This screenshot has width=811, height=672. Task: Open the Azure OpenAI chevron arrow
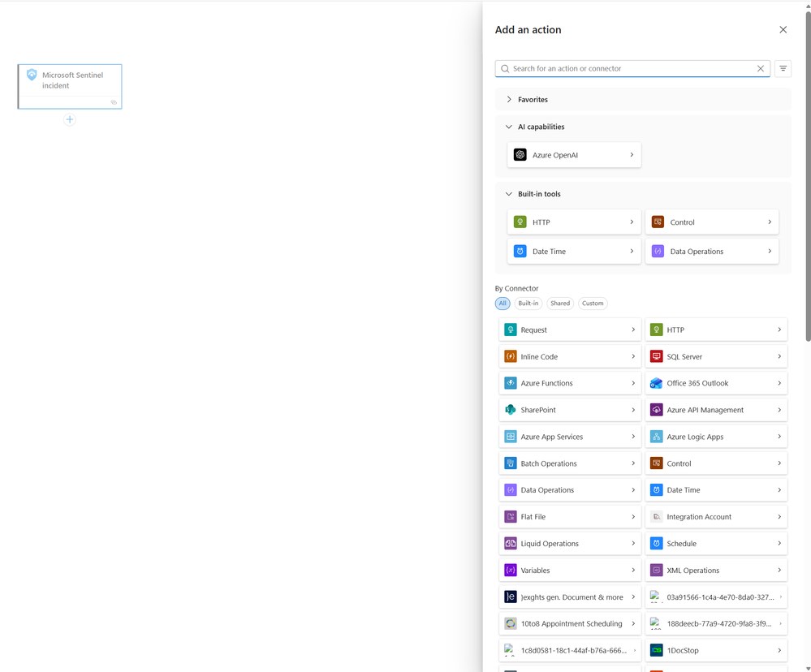(632, 154)
